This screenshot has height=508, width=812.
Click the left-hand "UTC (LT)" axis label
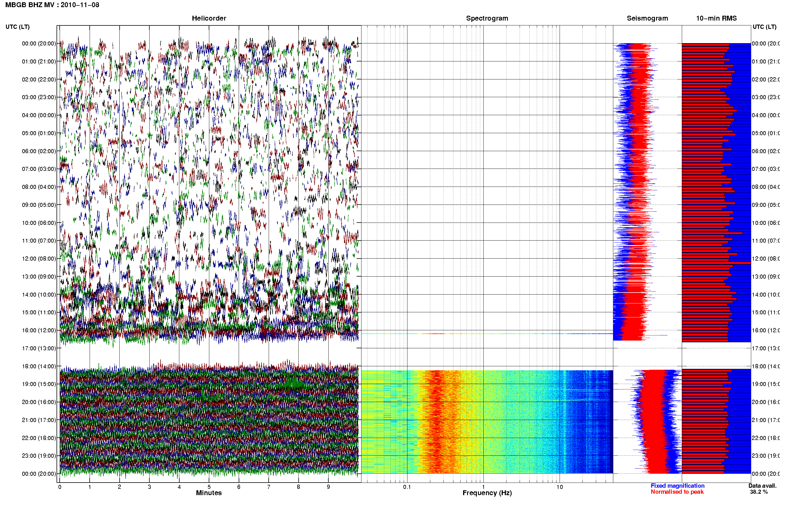tap(17, 27)
